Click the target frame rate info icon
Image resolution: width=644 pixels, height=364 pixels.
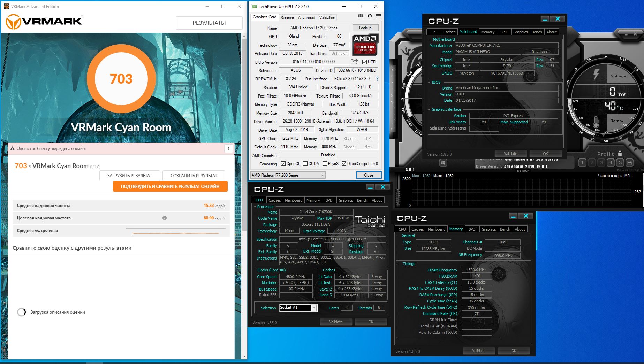pos(165,218)
